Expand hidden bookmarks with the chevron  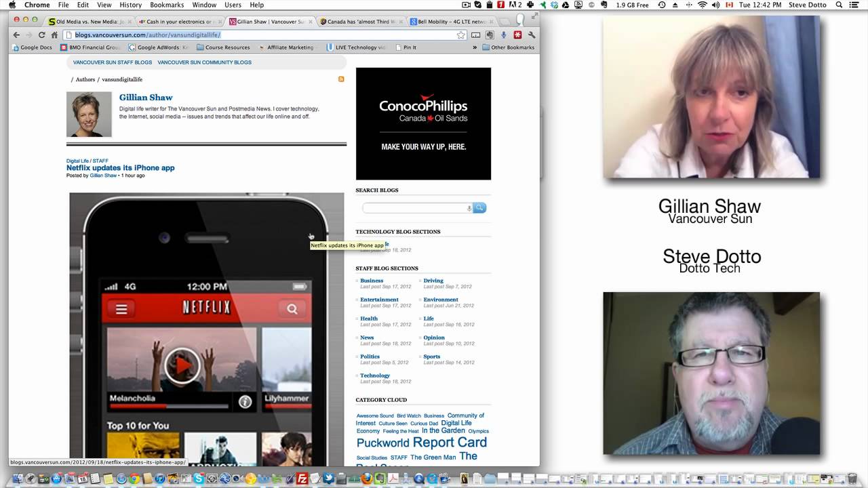click(475, 47)
